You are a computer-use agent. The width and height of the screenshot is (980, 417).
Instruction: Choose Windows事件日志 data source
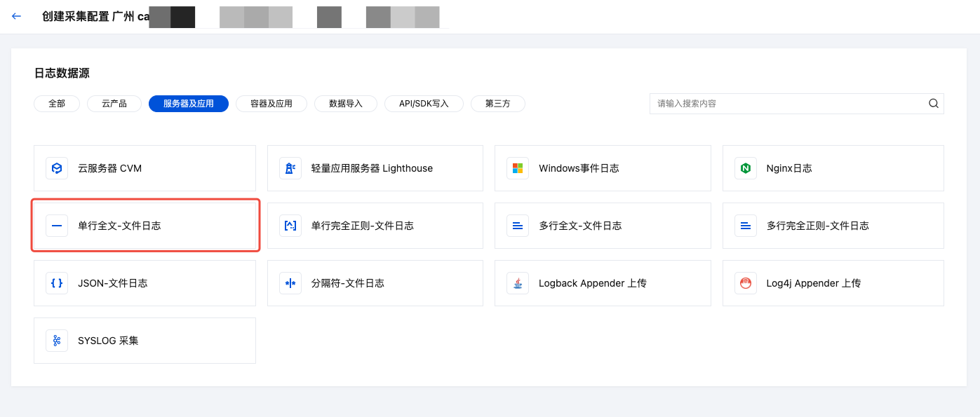603,168
